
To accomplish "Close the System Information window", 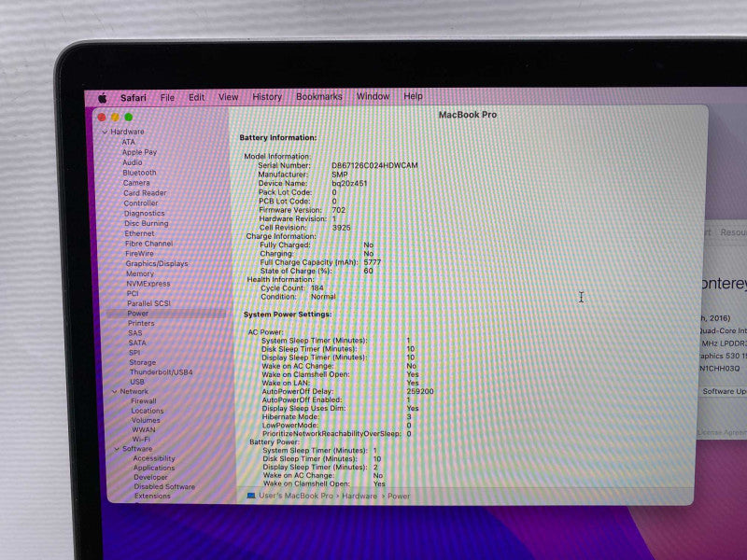I will click(102, 118).
